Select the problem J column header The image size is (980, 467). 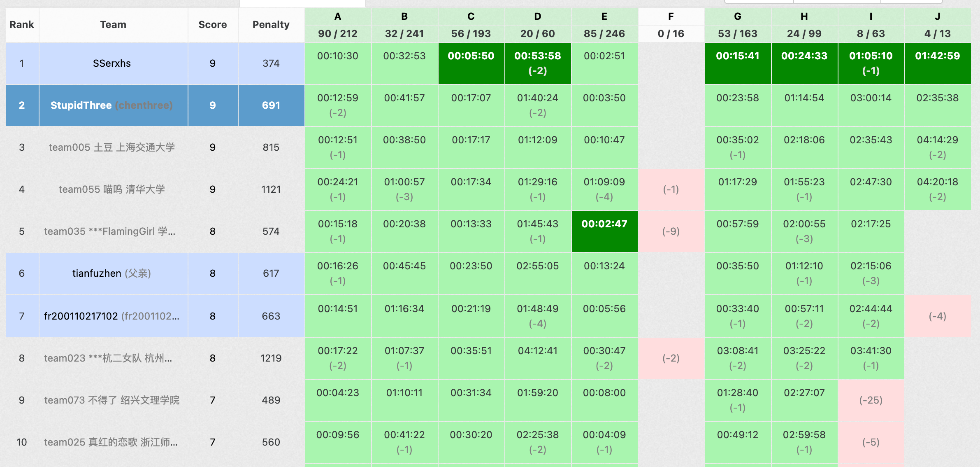pos(937,17)
